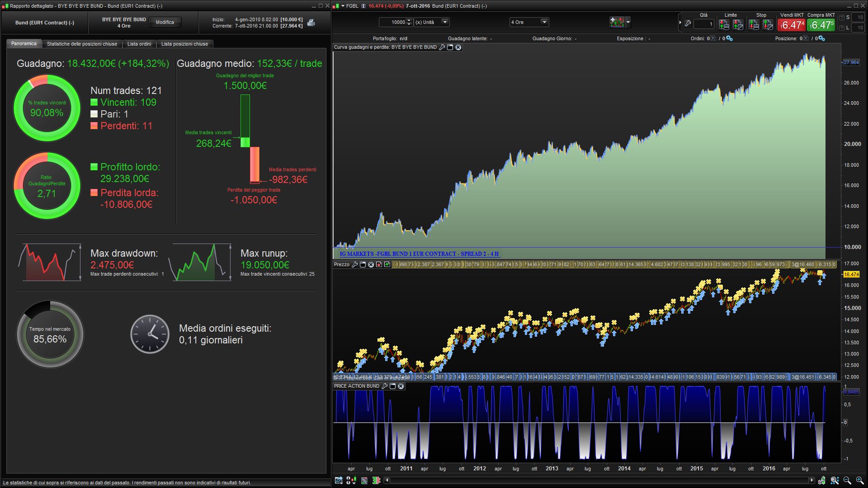Open order settings wrench icon
Image resolution: width=868 pixels, height=488 pixels.
688,23
